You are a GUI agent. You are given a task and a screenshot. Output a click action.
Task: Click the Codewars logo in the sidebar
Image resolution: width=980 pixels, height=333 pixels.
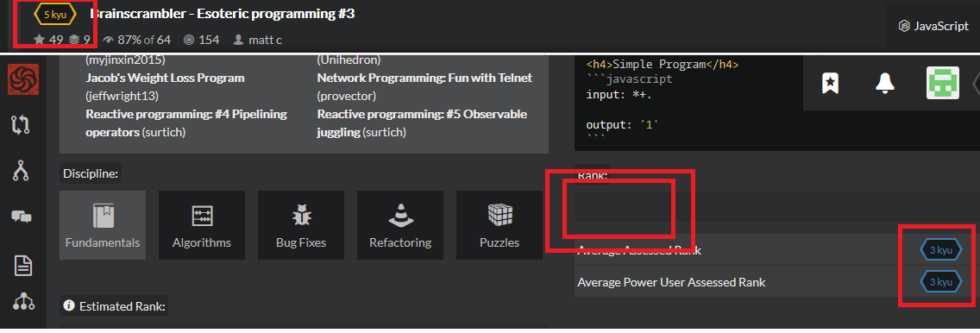pyautogui.click(x=23, y=79)
